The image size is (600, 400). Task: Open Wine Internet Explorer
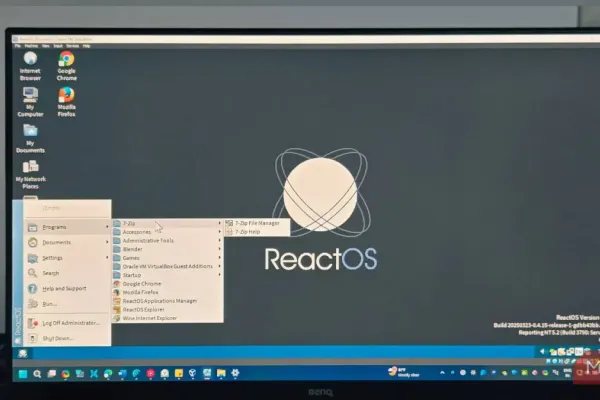point(168,318)
